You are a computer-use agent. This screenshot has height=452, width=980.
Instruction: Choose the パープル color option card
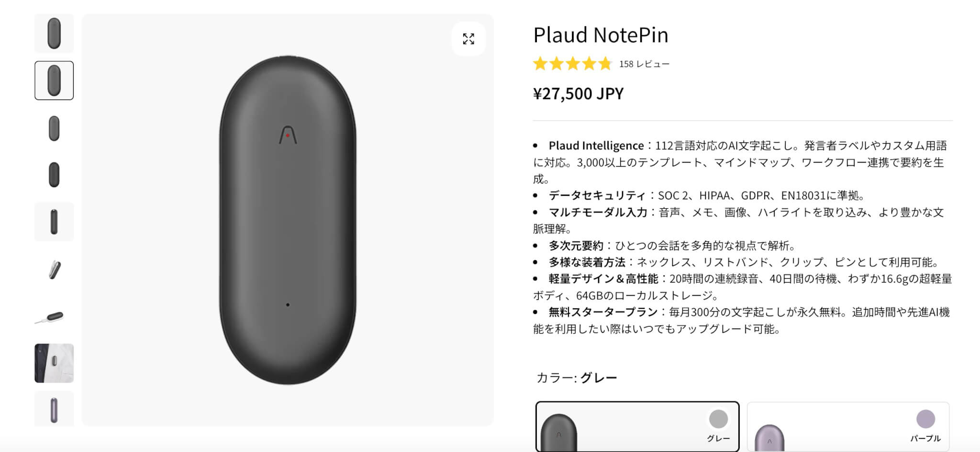[x=848, y=426]
